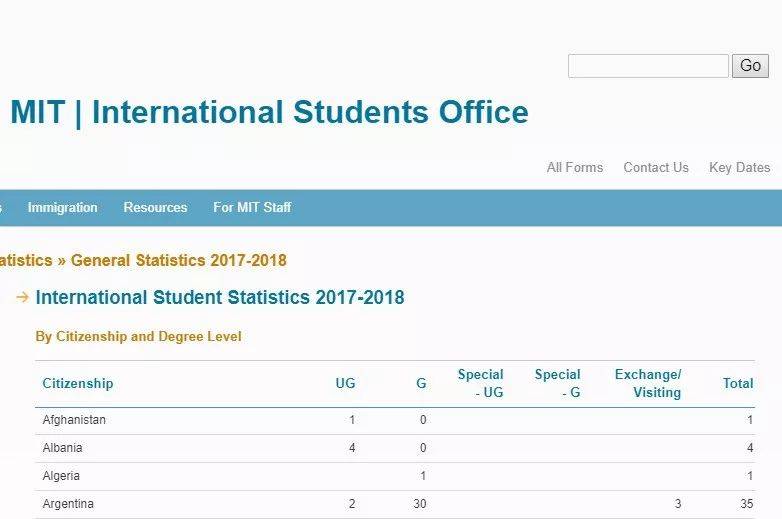Select International Student Statistics 2017-2018 heading
This screenshot has width=782, height=519.
[220, 297]
